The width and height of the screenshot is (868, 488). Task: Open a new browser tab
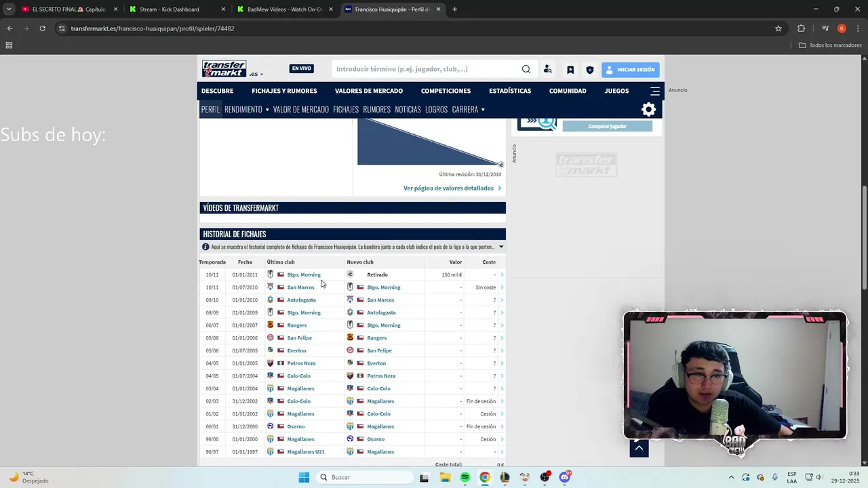[x=454, y=9]
